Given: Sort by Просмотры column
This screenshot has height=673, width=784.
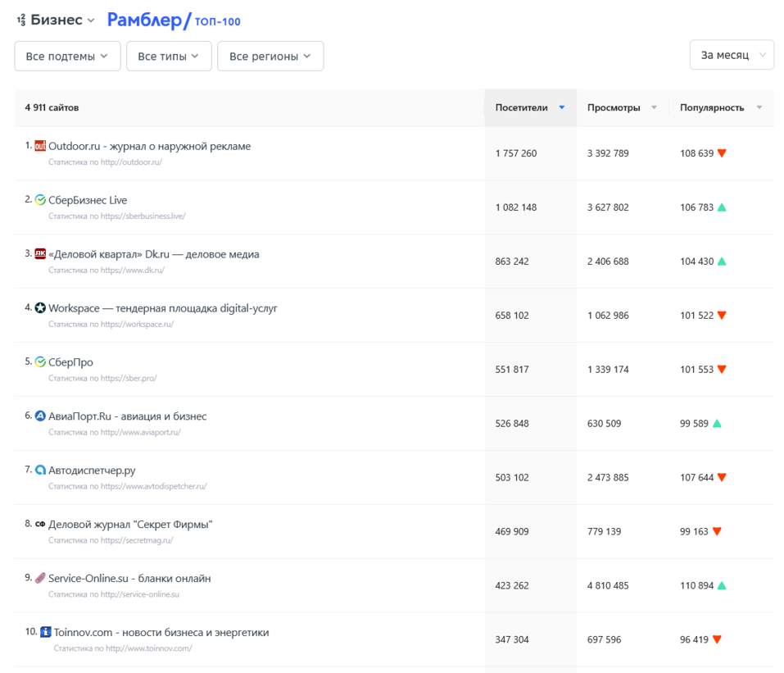Looking at the screenshot, I should 622,107.
